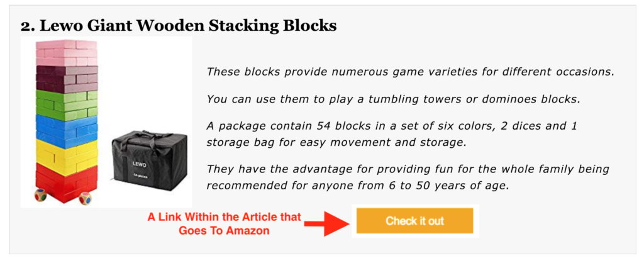Viewport: 644px width, 268px height.
Task: Click the "Lewo Giant Wooden Stacking Blocks" heading
Action: click(179, 26)
